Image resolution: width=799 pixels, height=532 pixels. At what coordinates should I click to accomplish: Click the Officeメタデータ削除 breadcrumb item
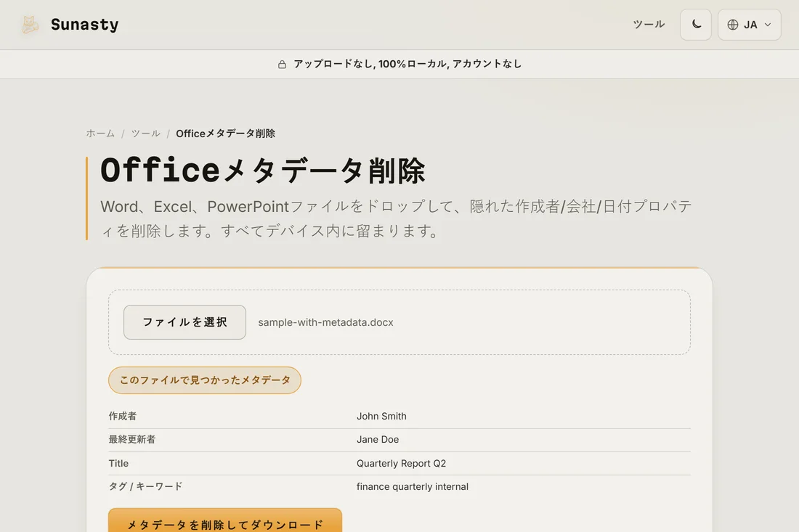coord(226,134)
